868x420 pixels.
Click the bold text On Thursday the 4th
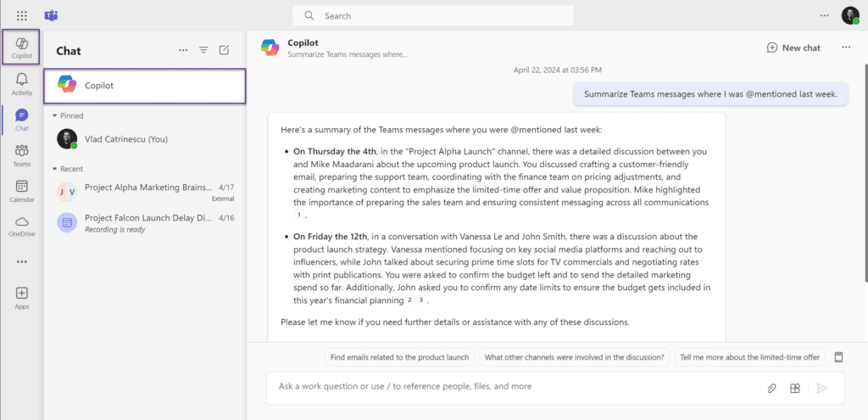click(336, 151)
